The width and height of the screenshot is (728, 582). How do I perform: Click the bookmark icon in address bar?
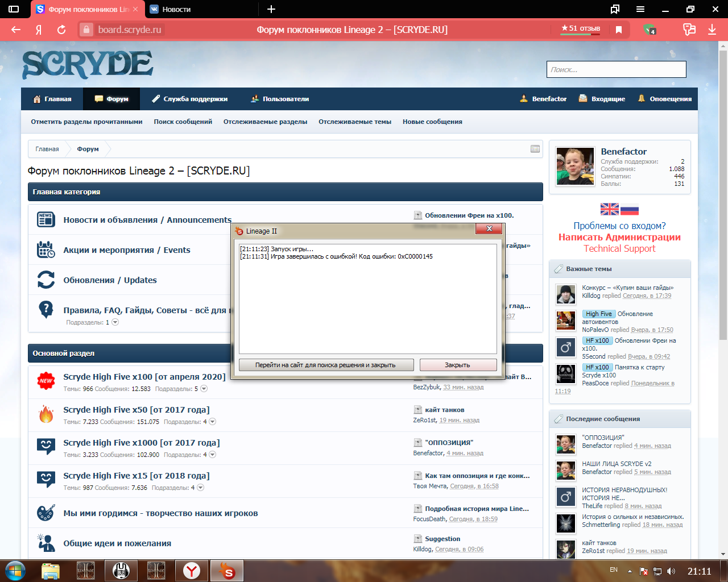tap(619, 30)
